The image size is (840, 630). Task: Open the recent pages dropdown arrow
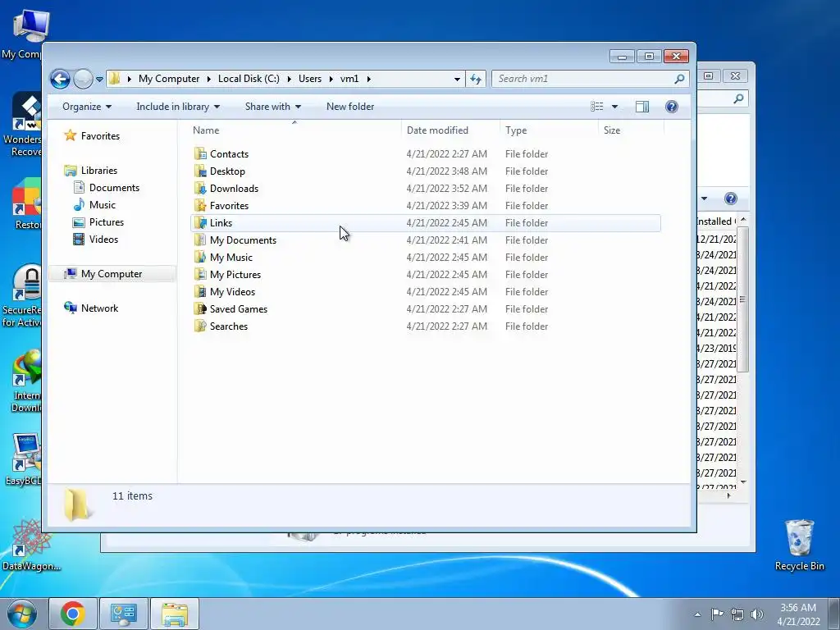pyautogui.click(x=99, y=80)
